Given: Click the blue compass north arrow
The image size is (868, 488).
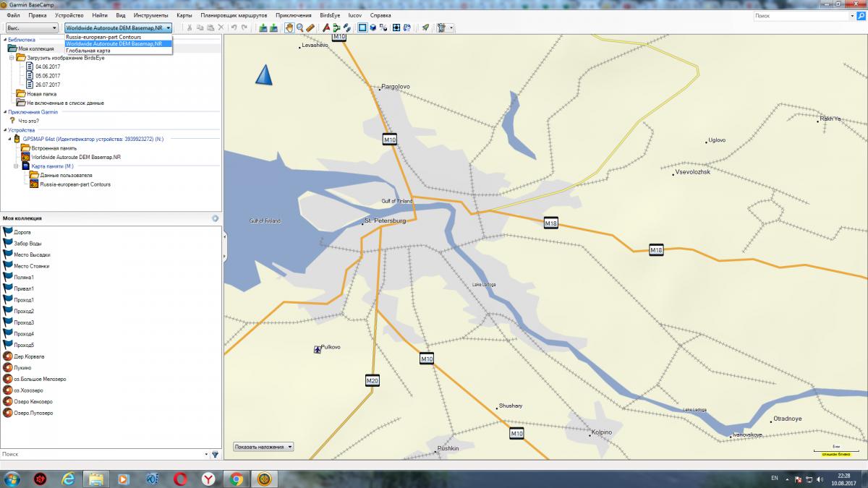Looking at the screenshot, I should (x=265, y=74).
